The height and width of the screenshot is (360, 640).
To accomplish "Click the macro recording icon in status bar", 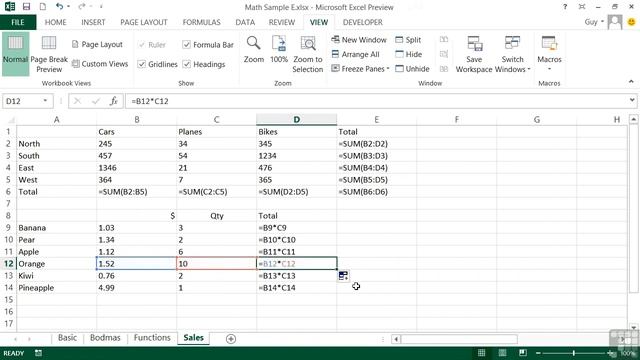I will click(x=38, y=353).
